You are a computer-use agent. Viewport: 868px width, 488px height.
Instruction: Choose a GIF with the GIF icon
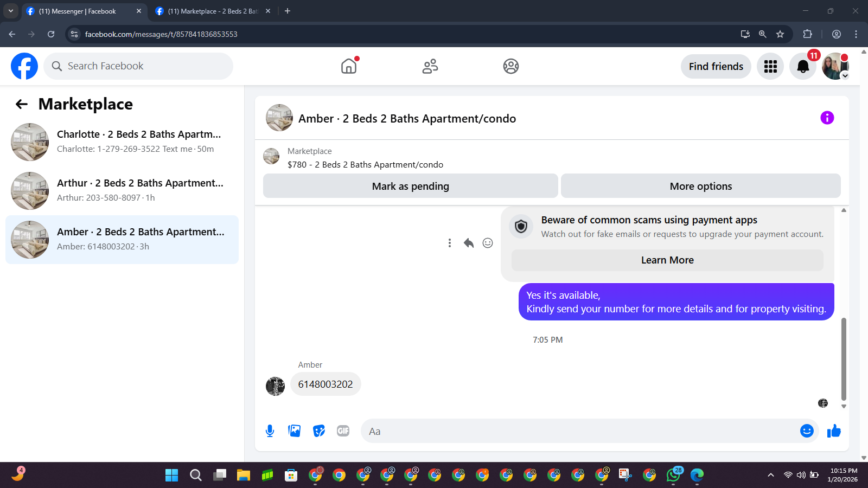pyautogui.click(x=343, y=431)
